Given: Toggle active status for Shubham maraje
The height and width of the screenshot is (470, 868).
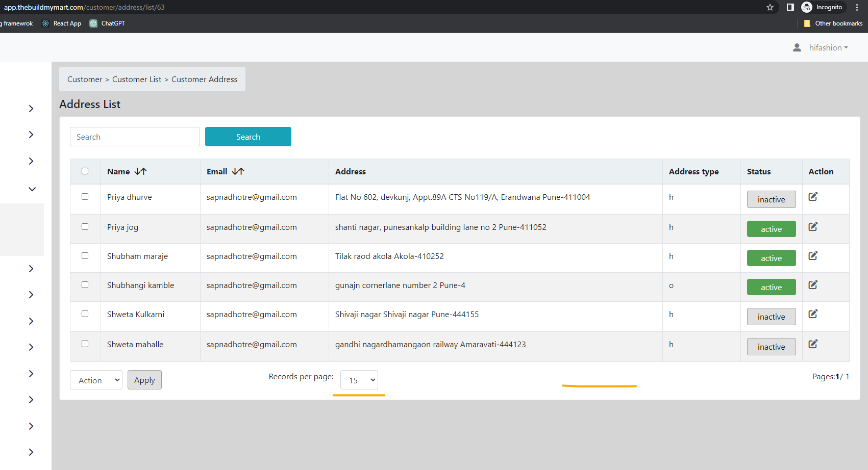Looking at the screenshot, I should tap(771, 258).
